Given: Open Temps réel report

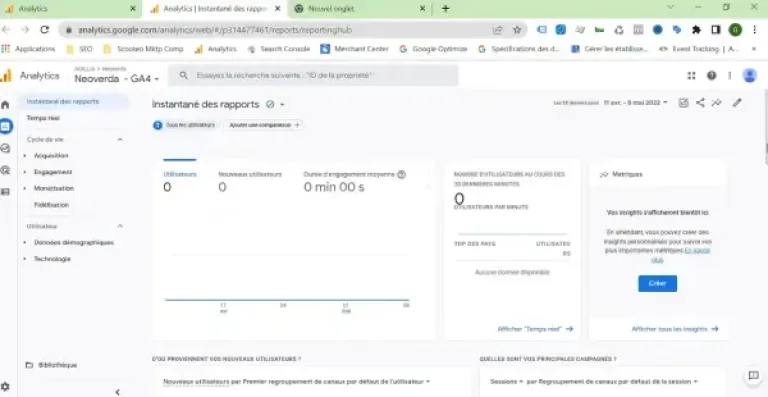Looking at the screenshot, I should pyautogui.click(x=43, y=118).
